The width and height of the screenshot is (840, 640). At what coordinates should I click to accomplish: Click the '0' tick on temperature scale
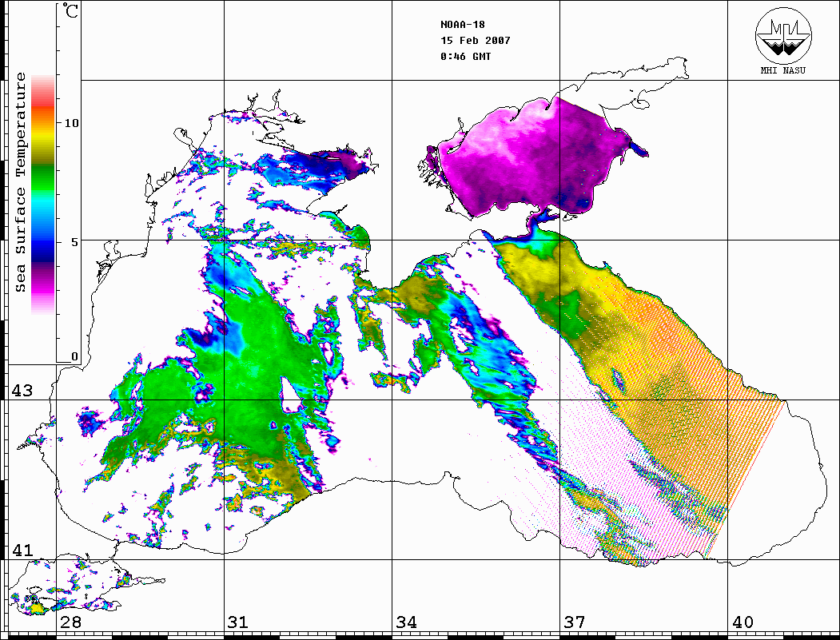click(74, 357)
